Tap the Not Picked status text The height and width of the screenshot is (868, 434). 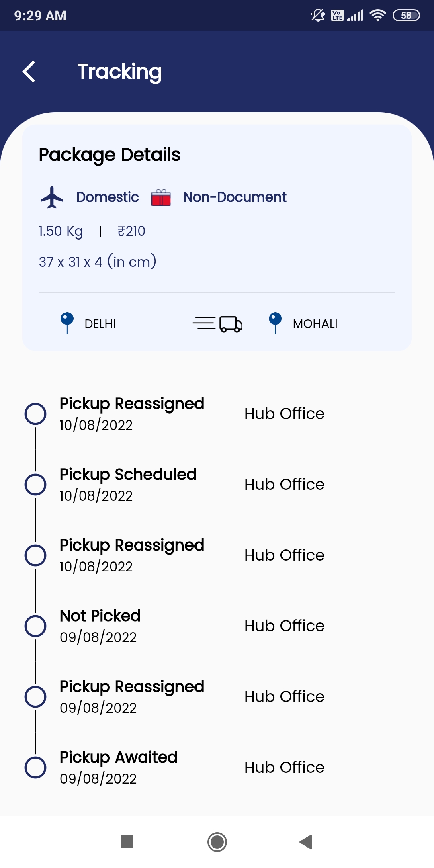pos(100,616)
